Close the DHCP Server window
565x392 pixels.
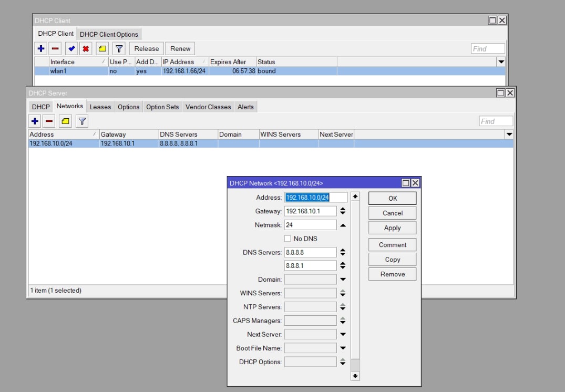coord(510,93)
